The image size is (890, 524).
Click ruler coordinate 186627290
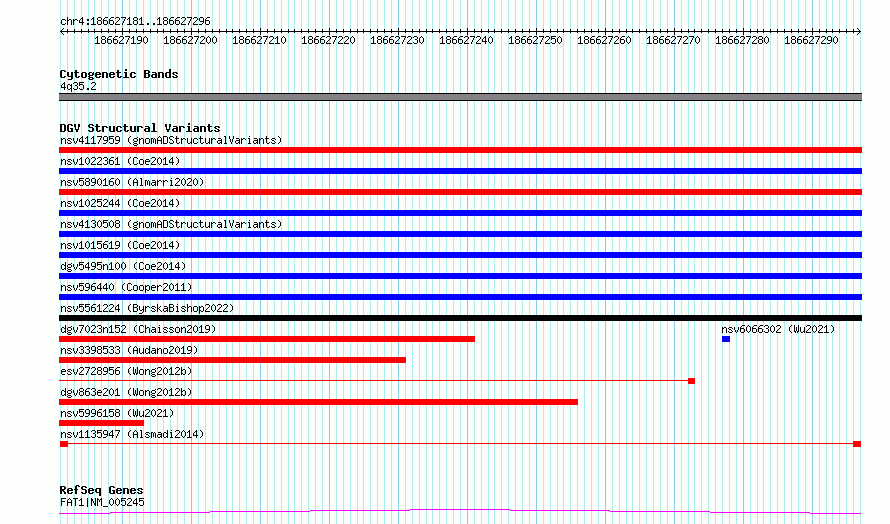point(811,40)
